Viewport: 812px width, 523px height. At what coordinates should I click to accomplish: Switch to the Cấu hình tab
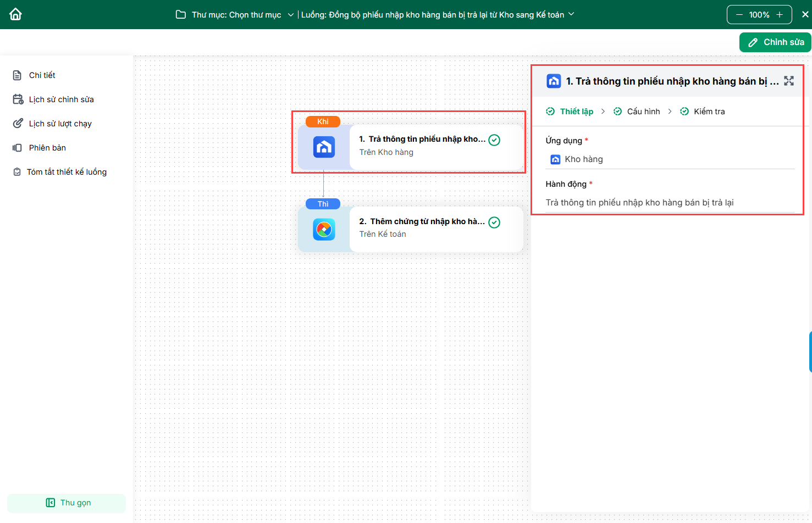point(643,112)
